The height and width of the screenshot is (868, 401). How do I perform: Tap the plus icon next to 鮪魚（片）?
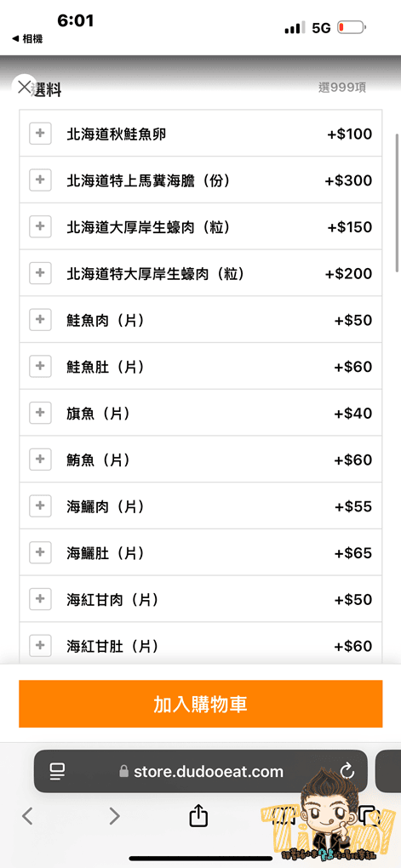(40, 459)
